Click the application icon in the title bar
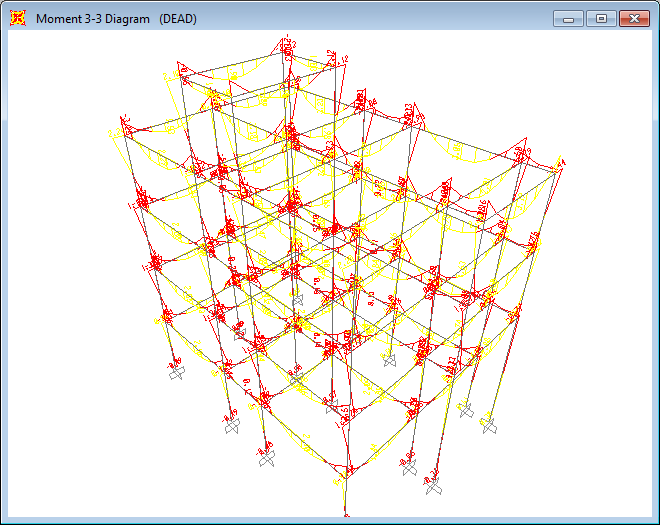 (17, 18)
